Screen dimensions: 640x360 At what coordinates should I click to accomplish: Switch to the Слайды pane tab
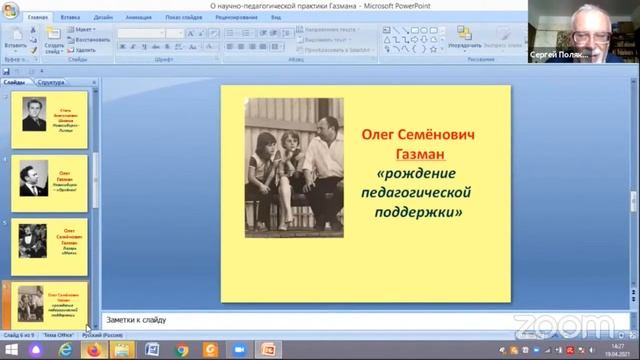tap(15, 82)
